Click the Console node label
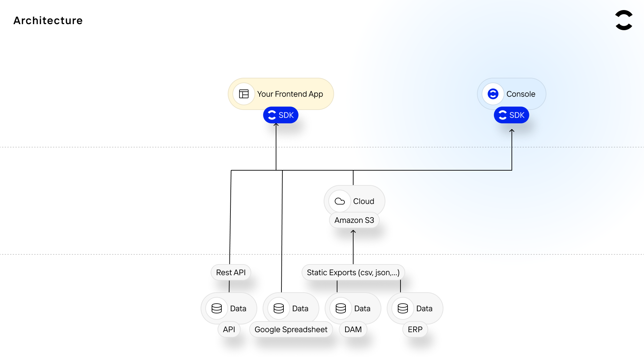 [521, 94]
